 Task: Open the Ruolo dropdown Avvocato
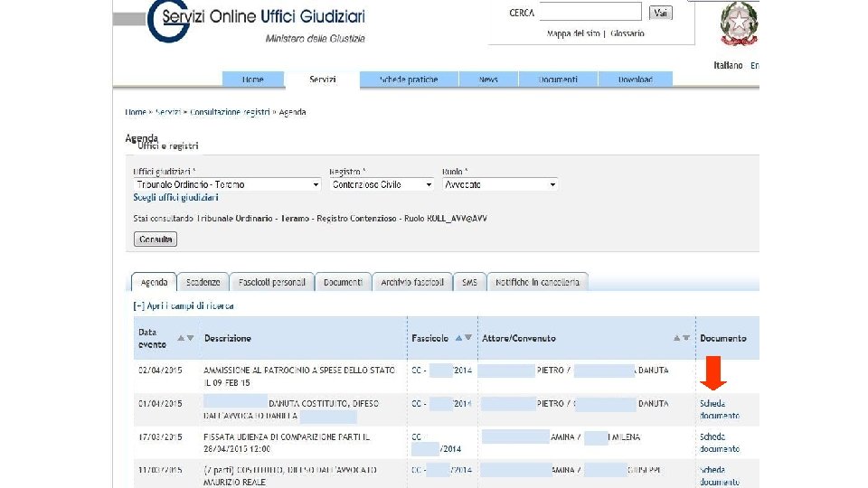[500, 184]
